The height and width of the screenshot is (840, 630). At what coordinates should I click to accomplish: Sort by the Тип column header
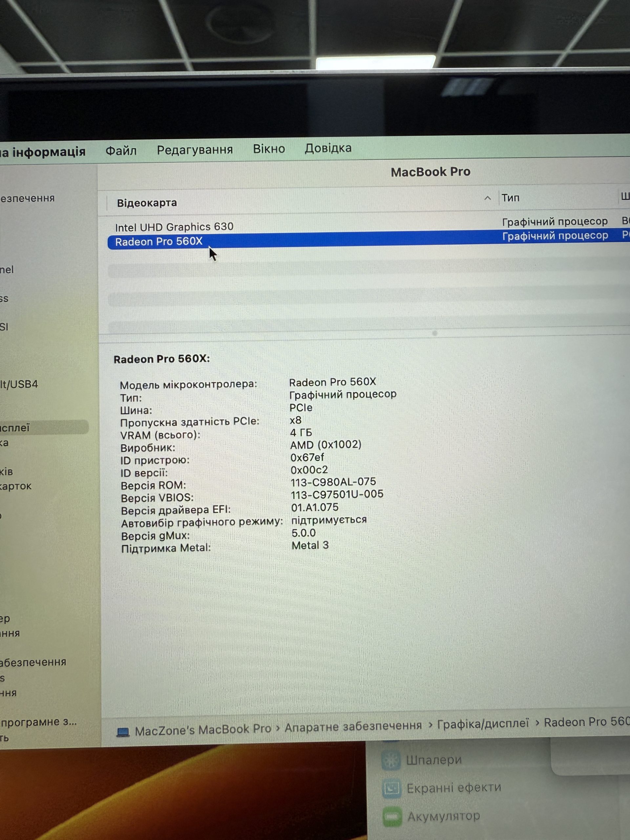(x=510, y=198)
